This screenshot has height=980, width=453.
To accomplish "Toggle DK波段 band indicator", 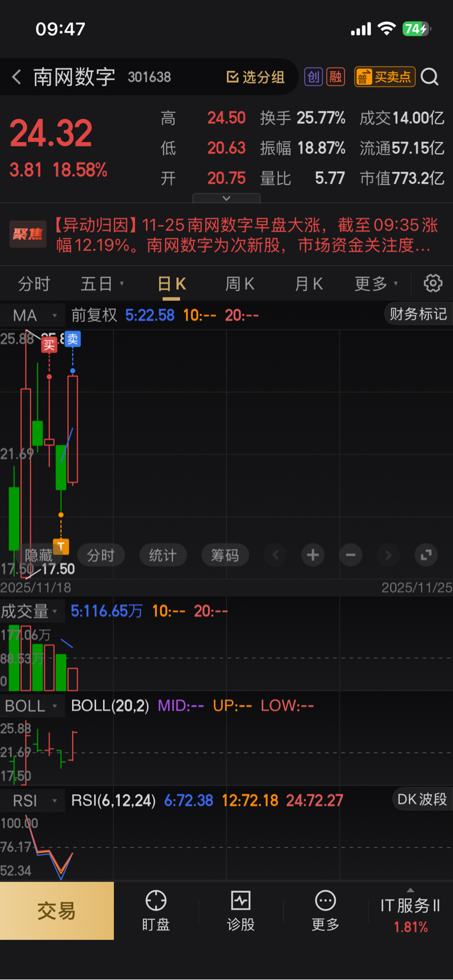I will [x=422, y=799].
